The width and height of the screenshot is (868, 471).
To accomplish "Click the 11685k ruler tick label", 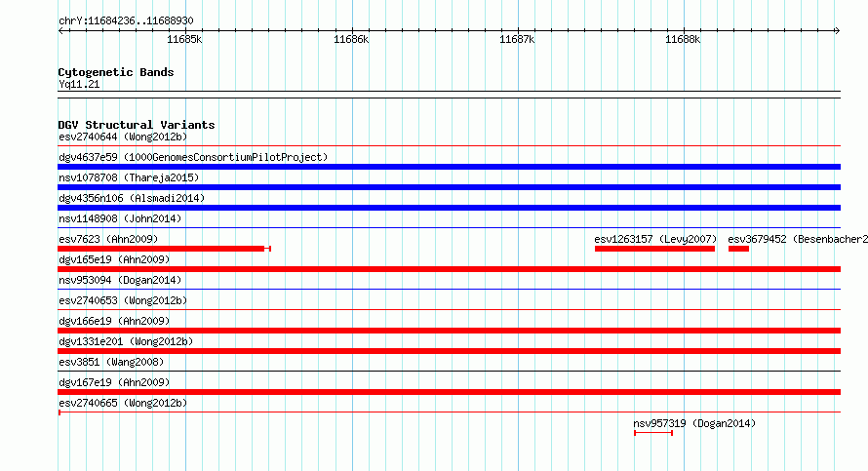I will pos(184,39).
